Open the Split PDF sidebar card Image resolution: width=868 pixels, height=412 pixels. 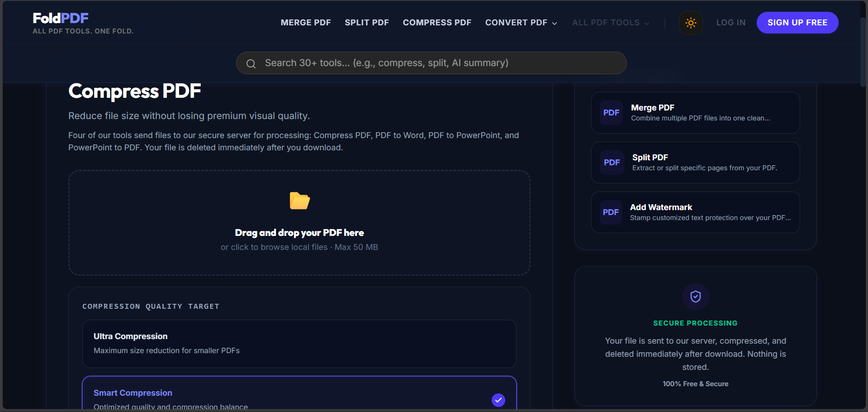tap(695, 163)
